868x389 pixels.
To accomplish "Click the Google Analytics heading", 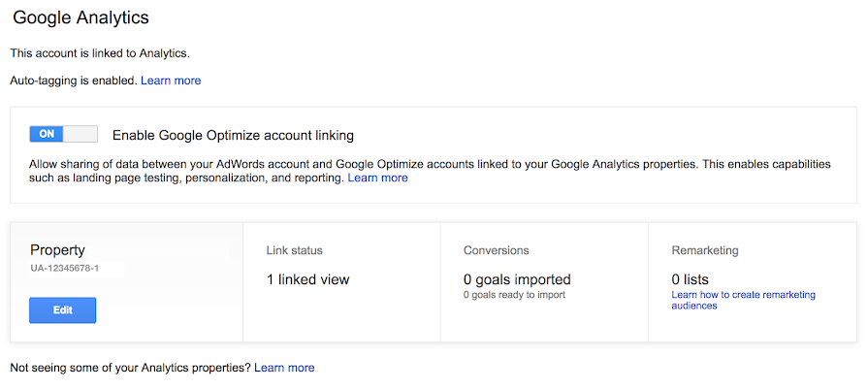I will (x=80, y=17).
